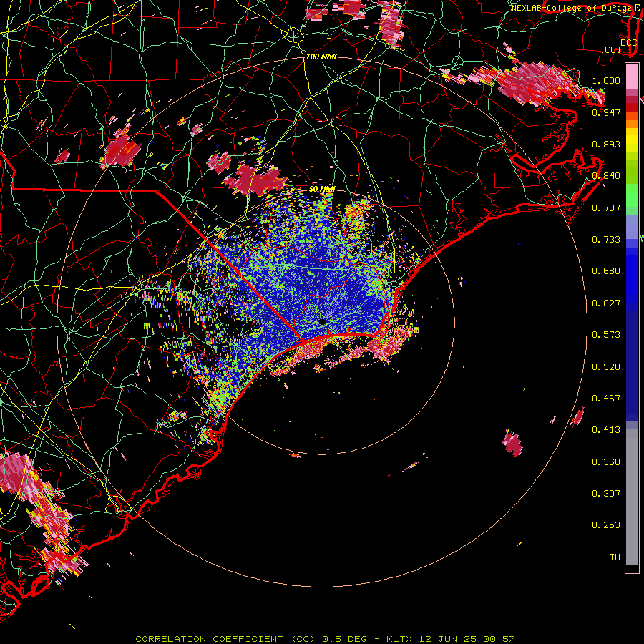Click the 0.467 legend value
The height and width of the screenshot is (644, 644).
pos(606,398)
